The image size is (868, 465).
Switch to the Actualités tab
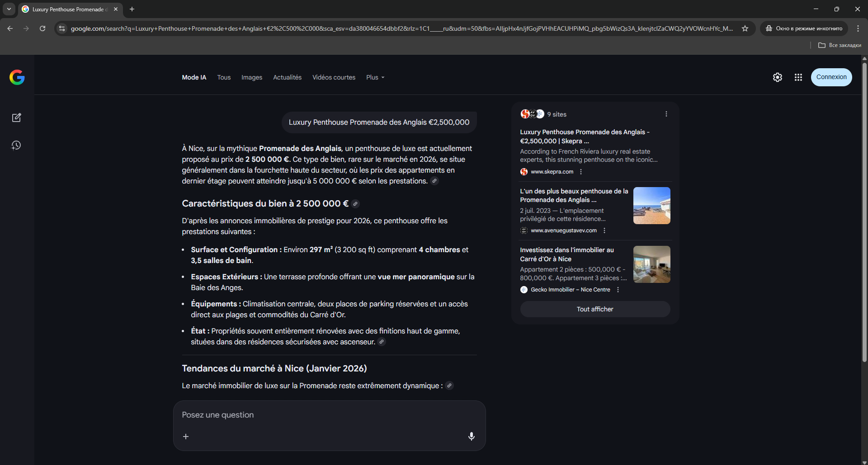click(287, 77)
